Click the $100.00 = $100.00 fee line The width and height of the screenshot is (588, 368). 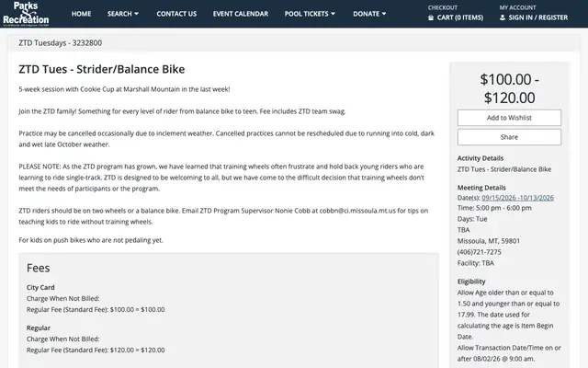tap(96, 309)
